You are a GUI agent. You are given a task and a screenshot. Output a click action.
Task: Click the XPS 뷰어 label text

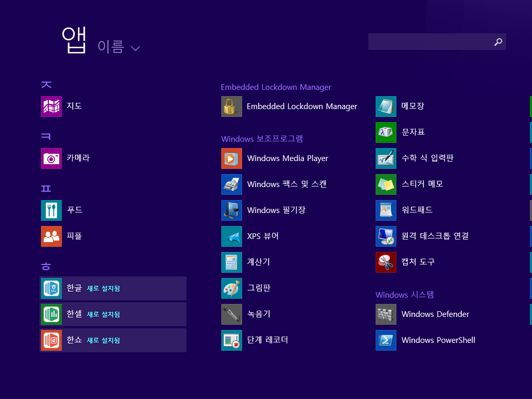[262, 236]
